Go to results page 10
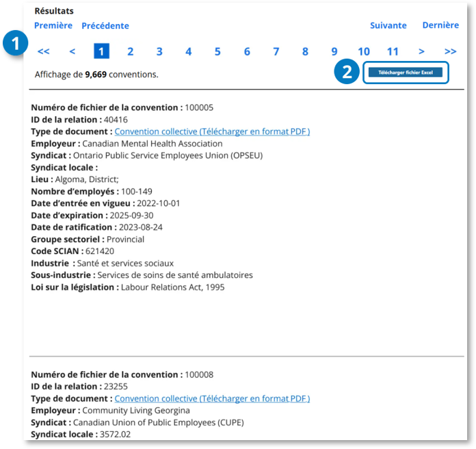This screenshot has width=476, height=449. pos(364,51)
